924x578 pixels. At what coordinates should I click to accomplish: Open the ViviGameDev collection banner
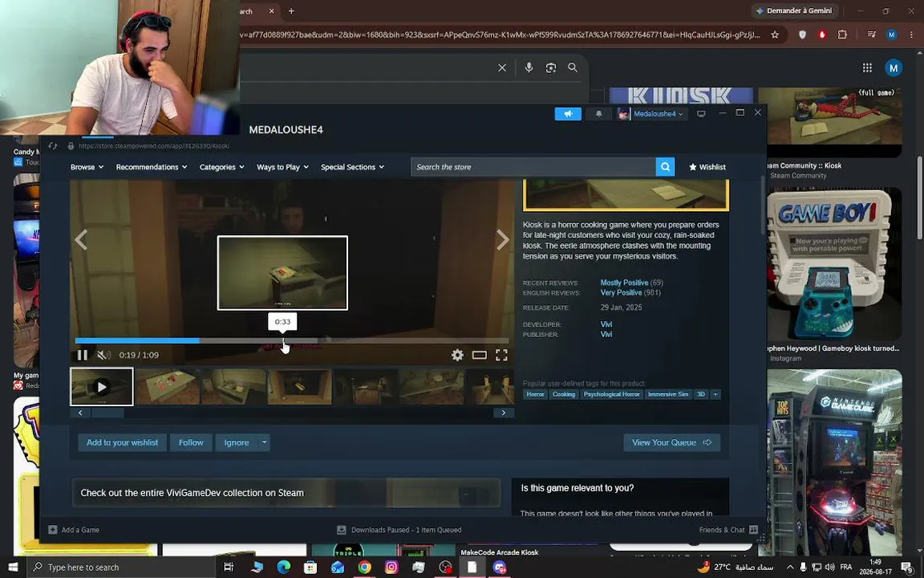coord(286,492)
